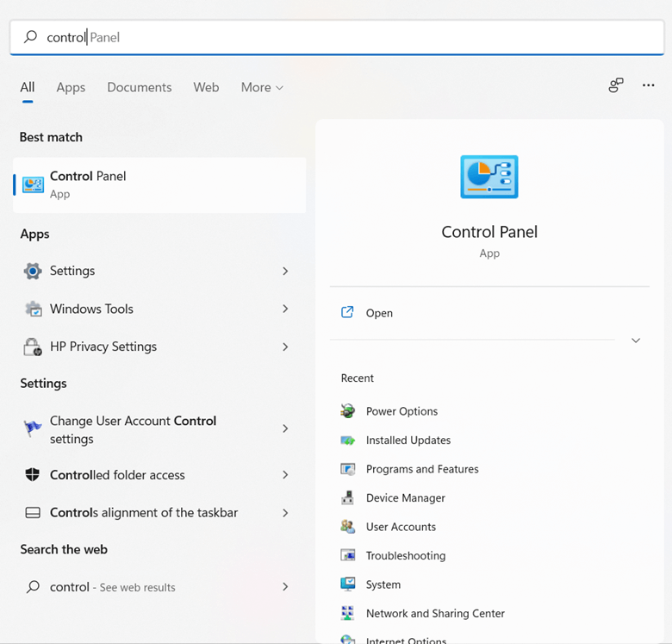Select the Web filter tab
The width and height of the screenshot is (672, 644).
(206, 88)
